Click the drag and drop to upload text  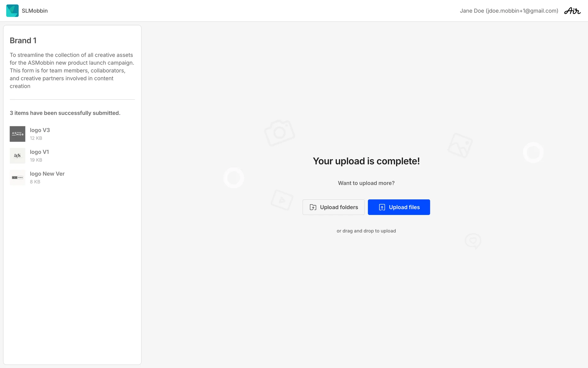point(366,231)
